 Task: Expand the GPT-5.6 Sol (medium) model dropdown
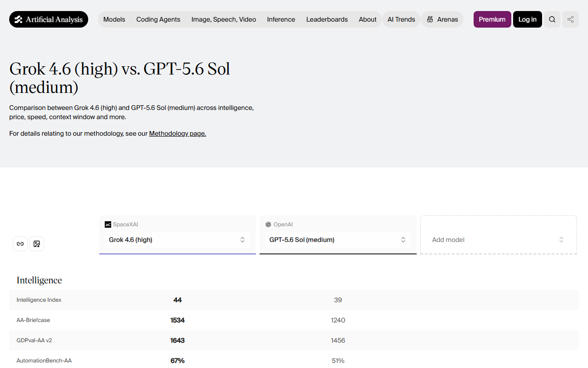pyautogui.click(x=338, y=240)
